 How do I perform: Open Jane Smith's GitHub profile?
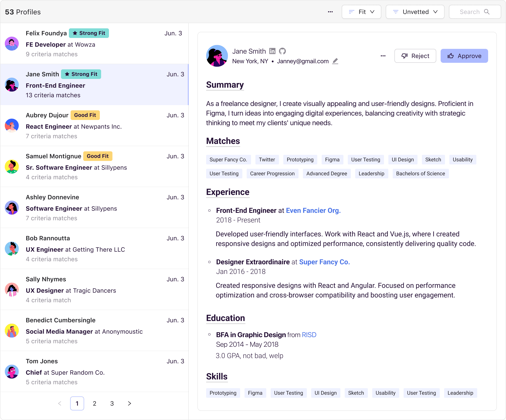[282, 51]
